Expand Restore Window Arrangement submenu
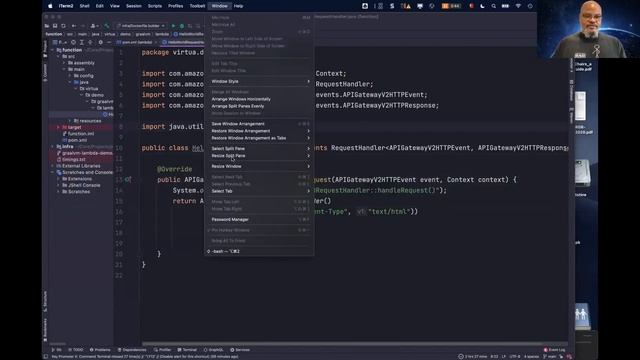This screenshot has width=640, height=360. coord(259,131)
